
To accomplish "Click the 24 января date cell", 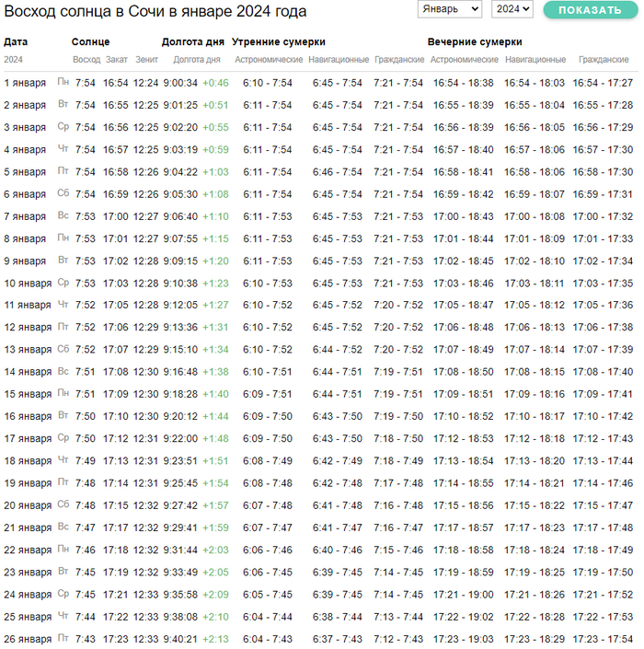I will pyautogui.click(x=28, y=596).
